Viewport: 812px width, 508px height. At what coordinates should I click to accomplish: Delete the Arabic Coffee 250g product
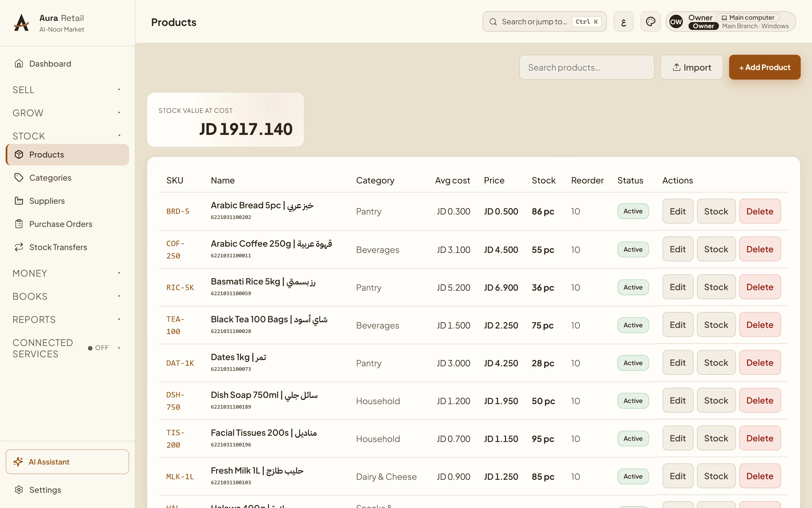coord(760,249)
